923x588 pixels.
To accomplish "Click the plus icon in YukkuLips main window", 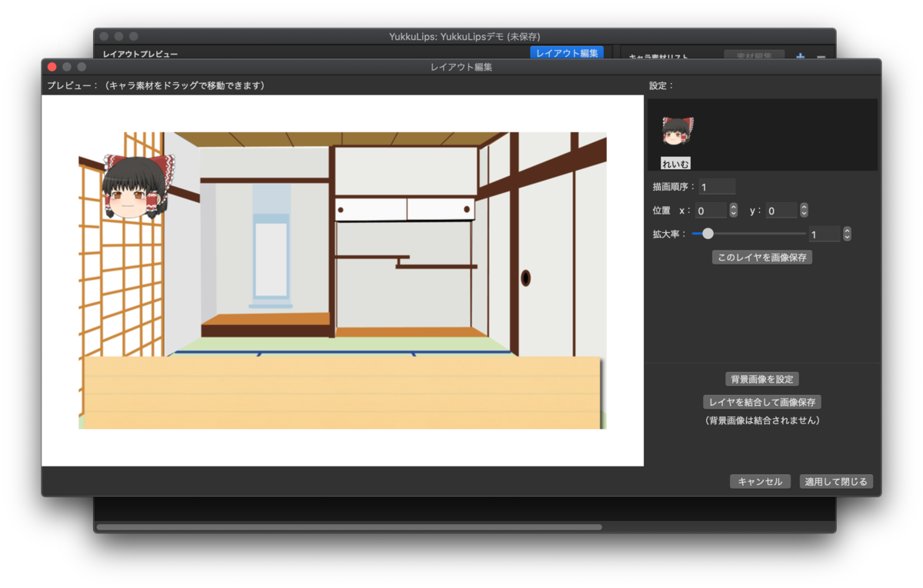I will (800, 56).
